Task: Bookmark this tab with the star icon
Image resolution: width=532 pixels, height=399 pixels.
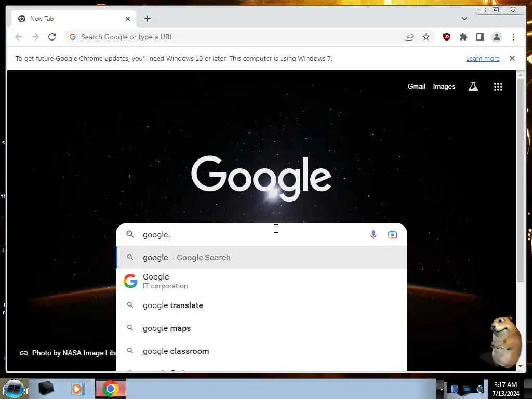Action: [426, 37]
